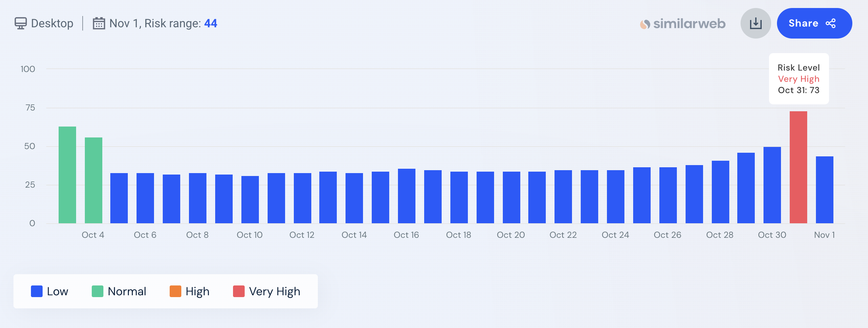Viewport: 868px width, 328px height.
Task: Select the red Oct 31 bar
Action: point(798,167)
